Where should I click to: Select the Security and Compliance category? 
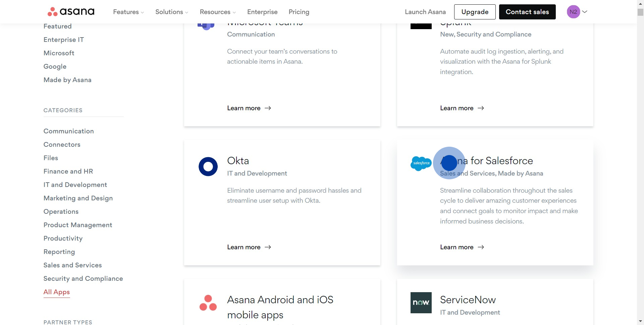click(83, 278)
